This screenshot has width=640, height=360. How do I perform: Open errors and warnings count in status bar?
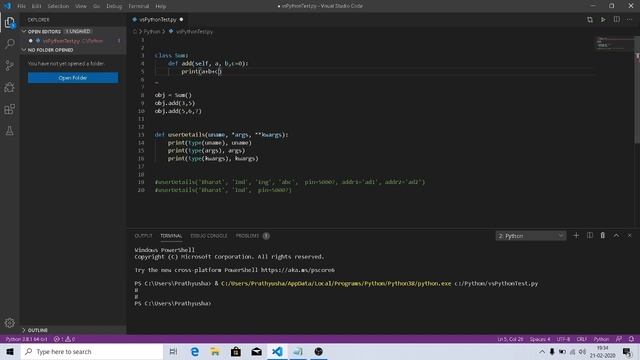tap(64, 339)
